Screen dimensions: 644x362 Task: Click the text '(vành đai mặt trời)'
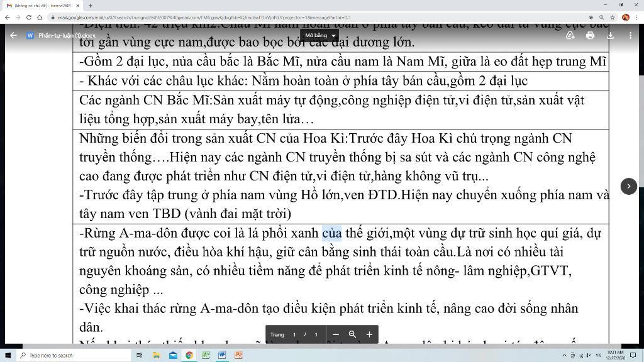(x=238, y=214)
